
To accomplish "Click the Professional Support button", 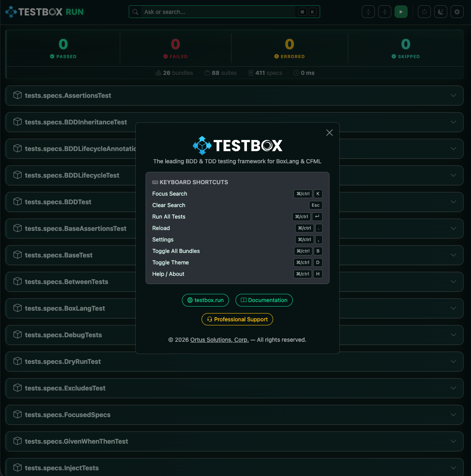I will tap(237, 319).
